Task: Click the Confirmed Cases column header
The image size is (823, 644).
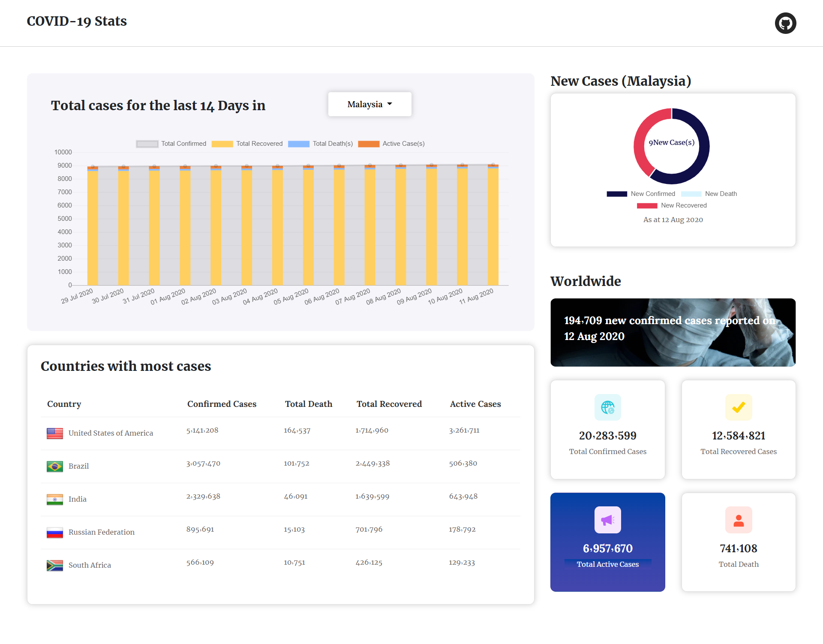Action: [222, 404]
